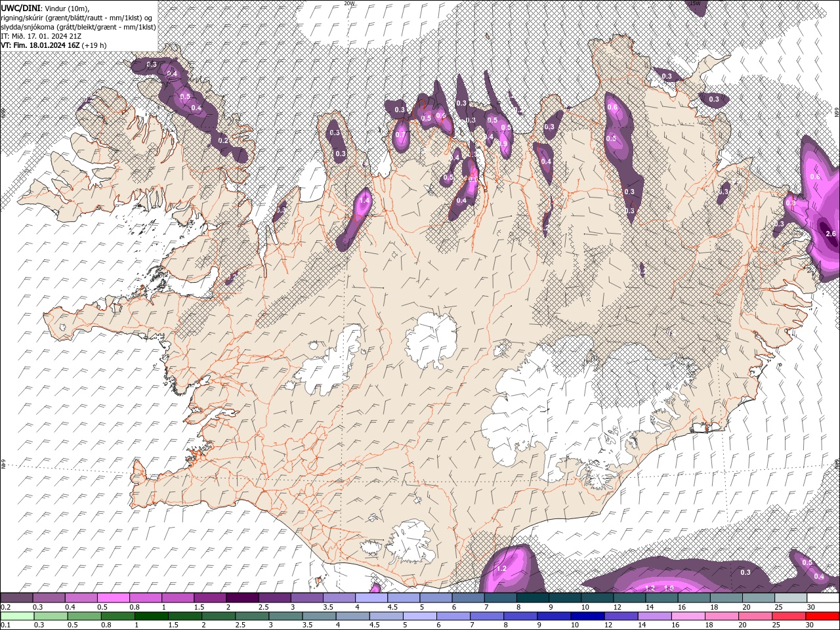
Task: Select the 0.1 label under the rain scale
Action: tap(6, 625)
